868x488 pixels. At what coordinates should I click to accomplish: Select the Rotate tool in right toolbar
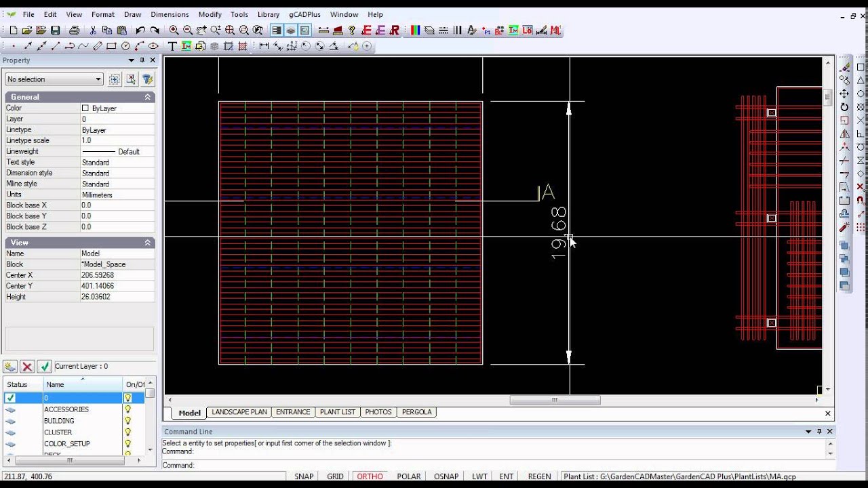click(844, 107)
